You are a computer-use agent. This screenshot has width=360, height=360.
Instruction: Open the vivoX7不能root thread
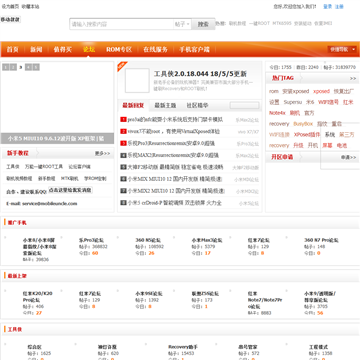coord(174,131)
